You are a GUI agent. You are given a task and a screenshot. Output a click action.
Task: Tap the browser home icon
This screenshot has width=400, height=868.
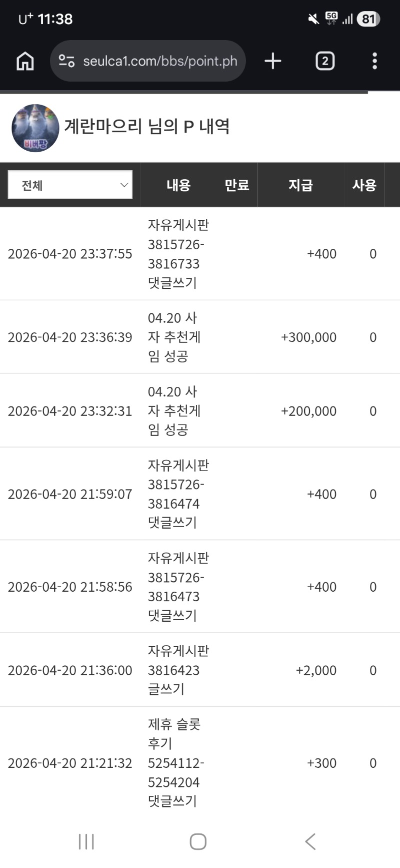[x=25, y=61]
